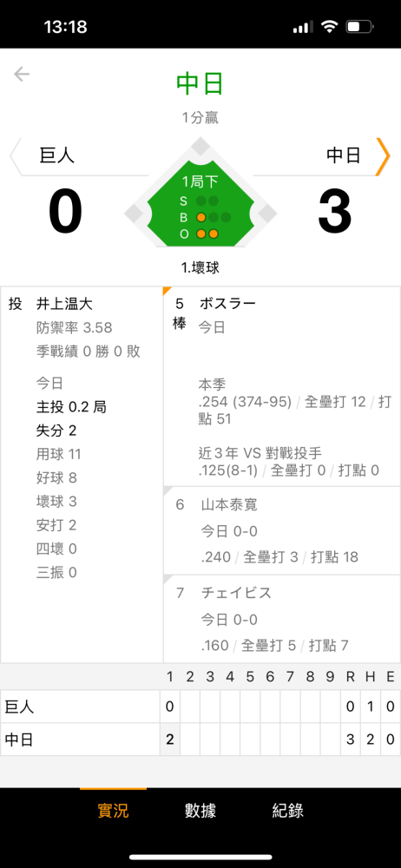The height and width of the screenshot is (868, 401).
Task: Tap the second base diamond marker
Action: (x=200, y=148)
